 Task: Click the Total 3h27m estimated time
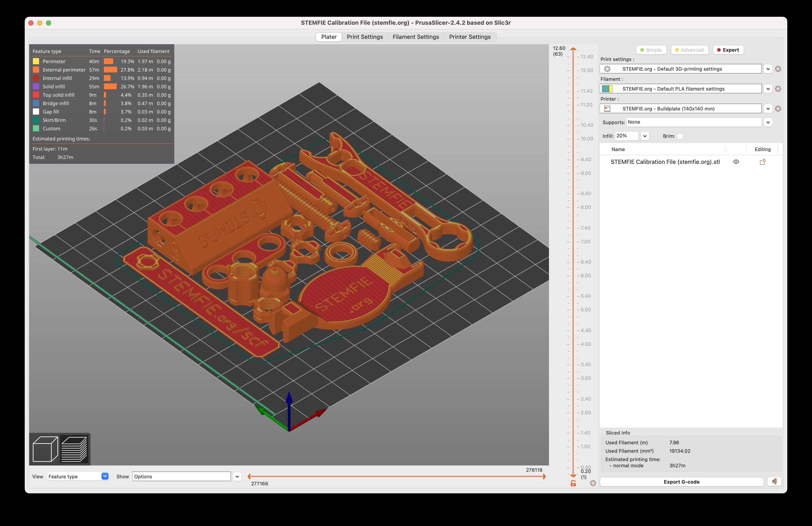65,157
